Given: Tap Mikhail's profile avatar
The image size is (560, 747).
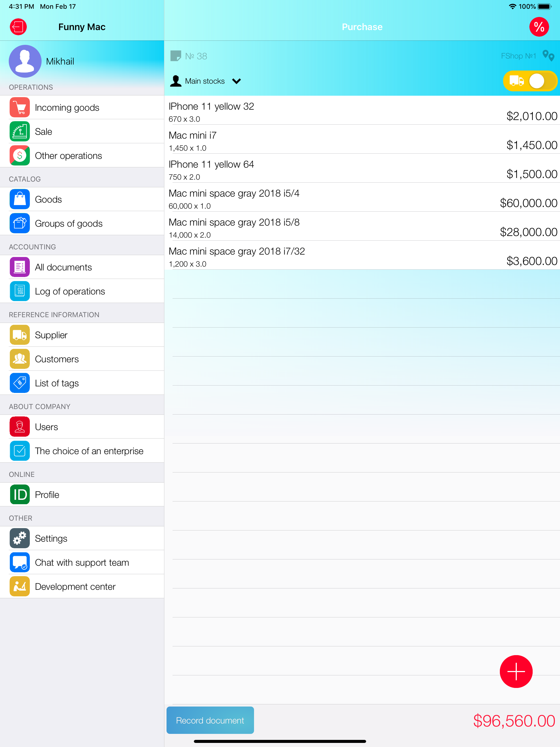Looking at the screenshot, I should point(25,61).
